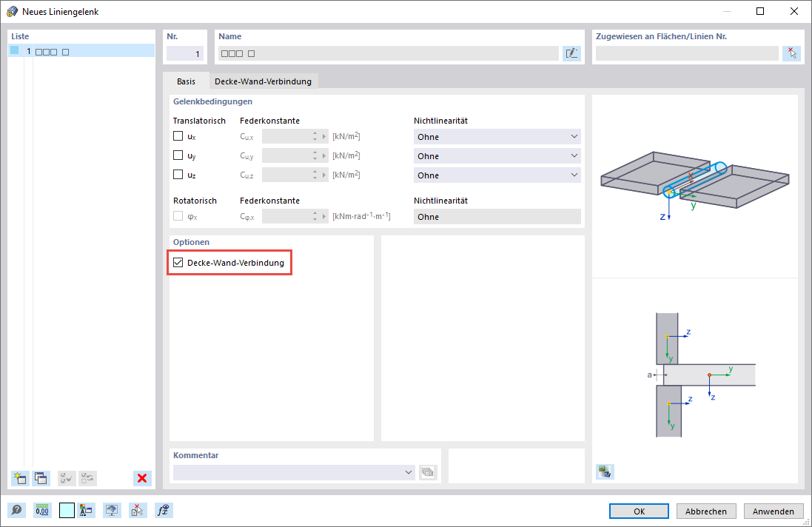Click the 3D line hinge preview image
Viewport: 812px width, 527px height.
click(694, 186)
